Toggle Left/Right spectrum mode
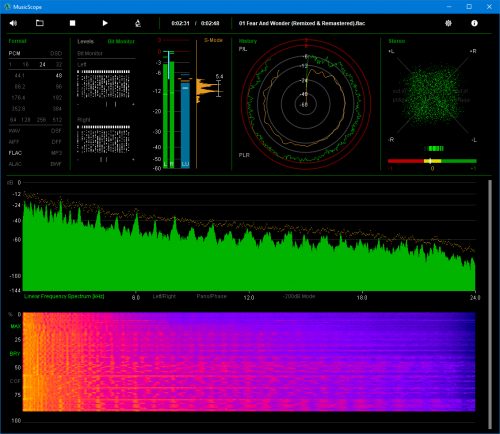The height and width of the screenshot is (434, 500). point(164,296)
